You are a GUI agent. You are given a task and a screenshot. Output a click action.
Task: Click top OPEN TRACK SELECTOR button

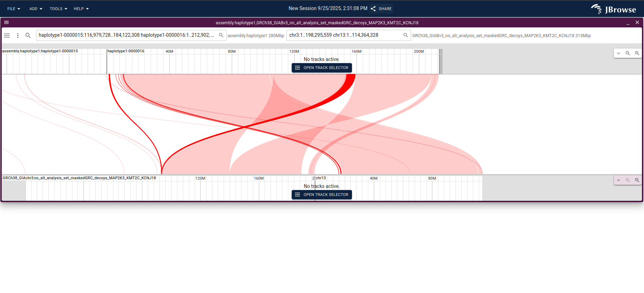tap(322, 68)
